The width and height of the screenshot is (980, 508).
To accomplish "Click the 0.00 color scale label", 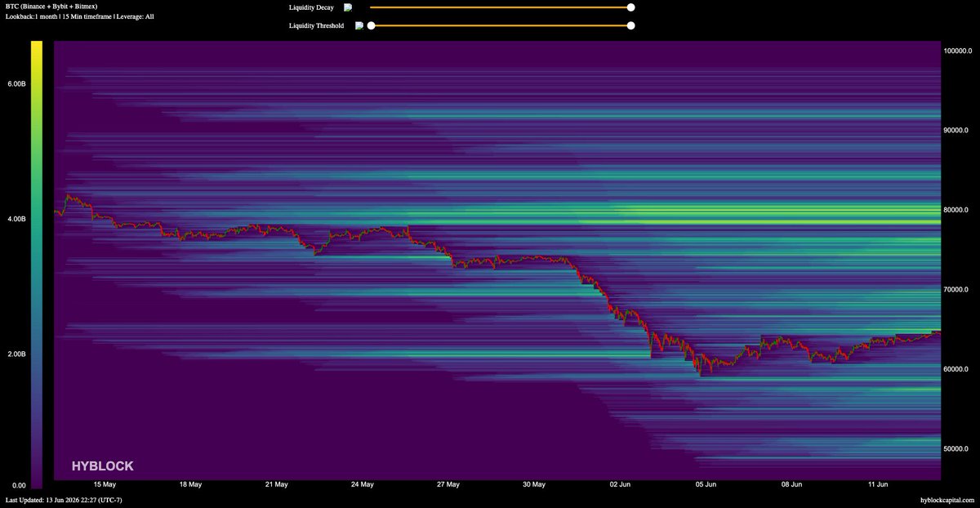I will [19, 486].
